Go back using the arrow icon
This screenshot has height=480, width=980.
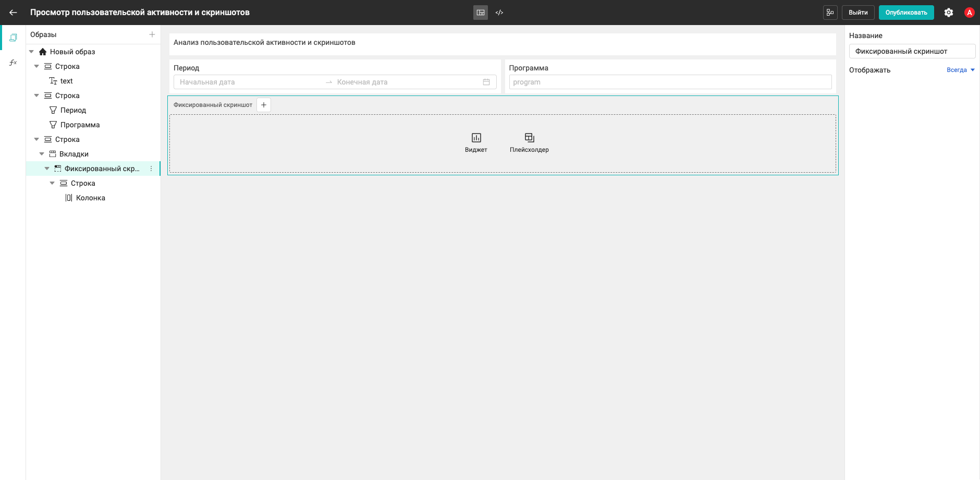click(13, 13)
